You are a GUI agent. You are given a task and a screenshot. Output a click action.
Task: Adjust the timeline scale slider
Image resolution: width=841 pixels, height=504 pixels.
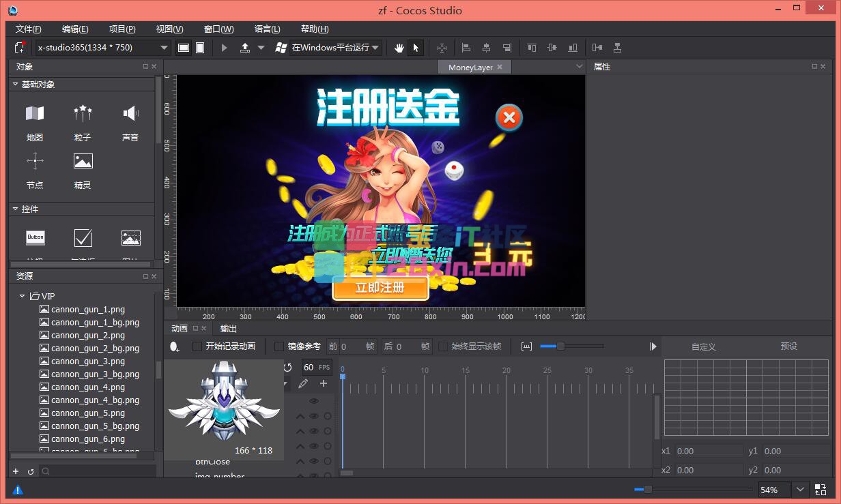(560, 346)
